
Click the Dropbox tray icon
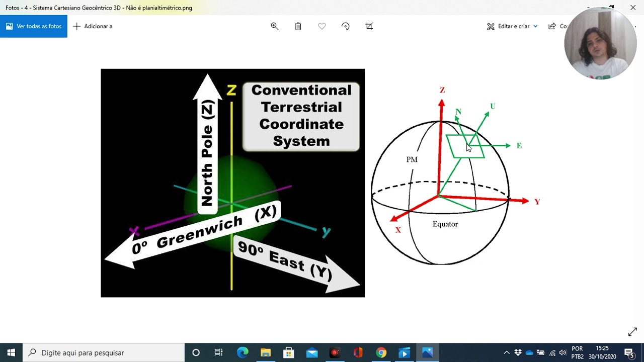[518, 352]
